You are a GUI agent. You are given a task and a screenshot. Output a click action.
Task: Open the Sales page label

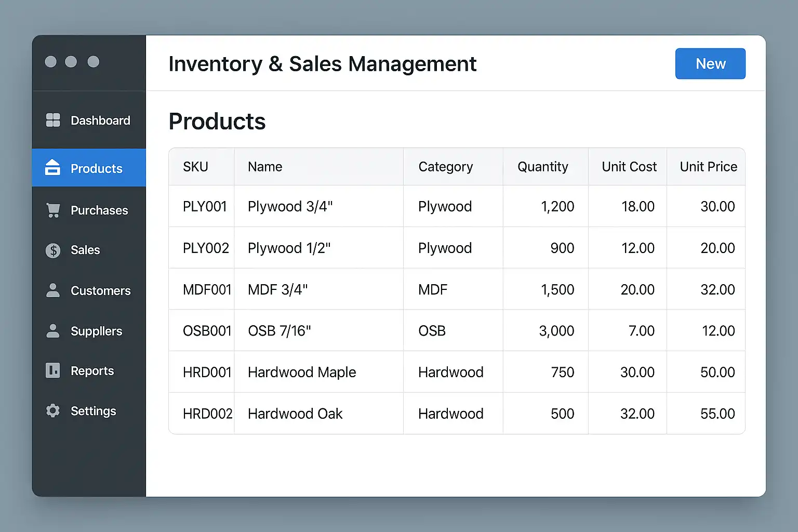point(85,250)
